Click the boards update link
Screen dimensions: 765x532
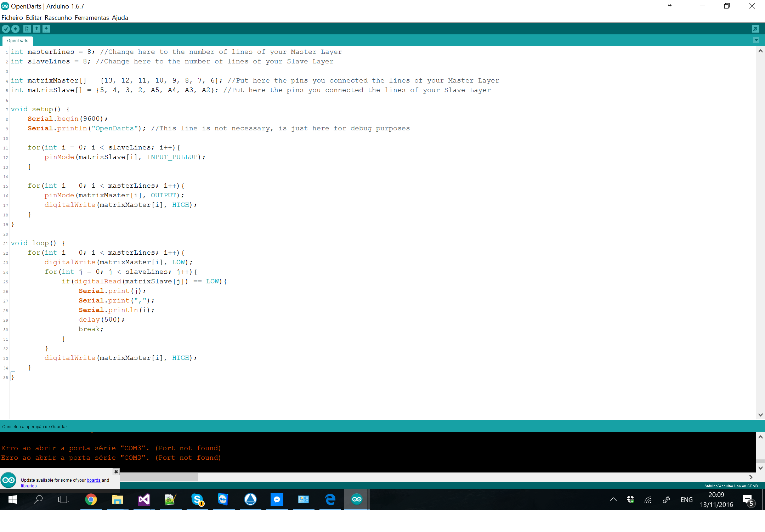(x=93, y=480)
